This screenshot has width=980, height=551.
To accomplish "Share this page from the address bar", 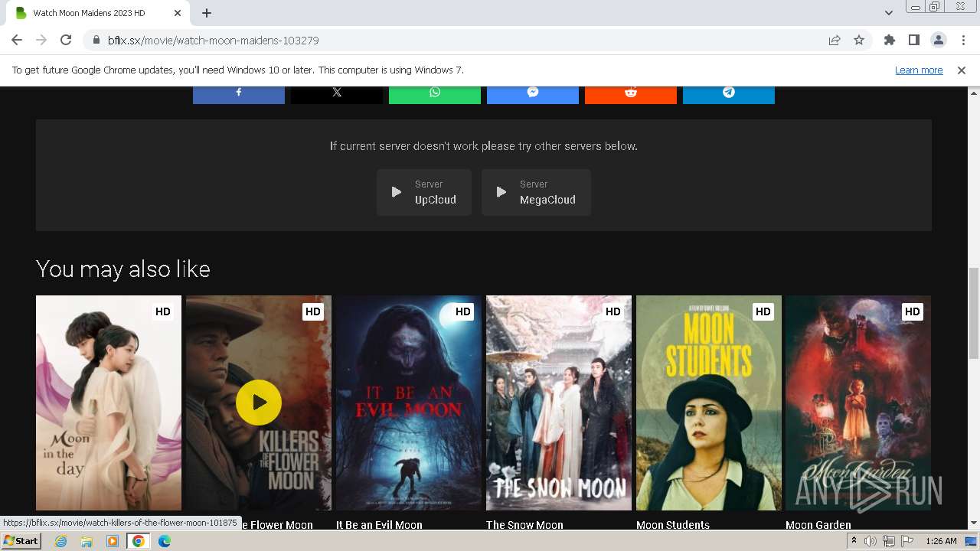I will point(835,40).
